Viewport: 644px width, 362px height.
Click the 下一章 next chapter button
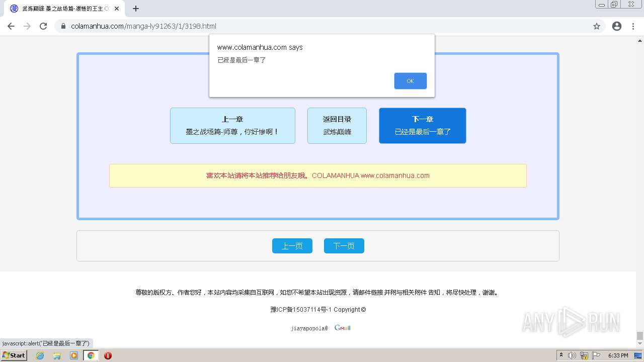[423, 126]
